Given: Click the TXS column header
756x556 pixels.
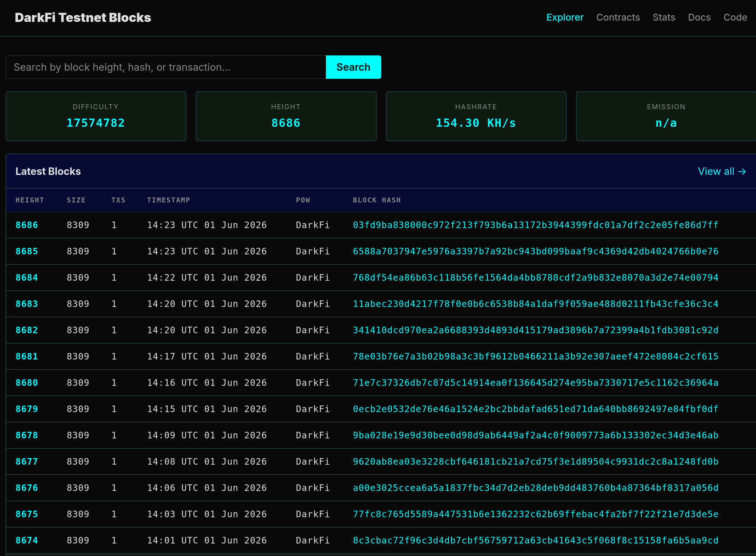Looking at the screenshot, I should pos(119,200).
